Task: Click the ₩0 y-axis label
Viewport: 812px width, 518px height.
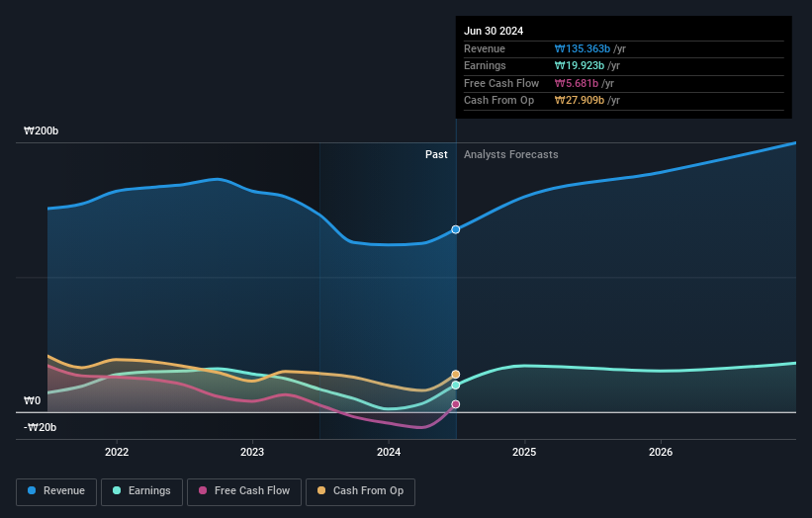Action: pos(32,400)
